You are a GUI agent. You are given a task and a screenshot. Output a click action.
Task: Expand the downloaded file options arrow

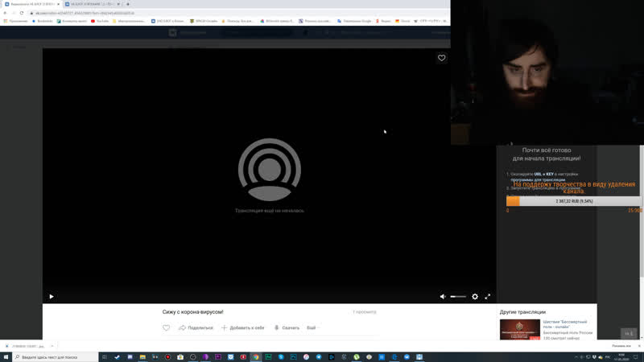52,346
